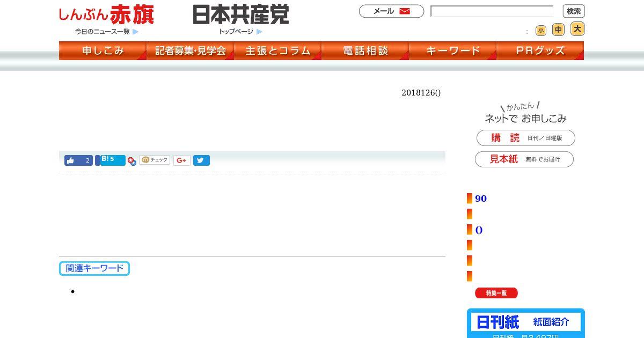Click the Facebook like thumbs-up button

click(x=78, y=160)
